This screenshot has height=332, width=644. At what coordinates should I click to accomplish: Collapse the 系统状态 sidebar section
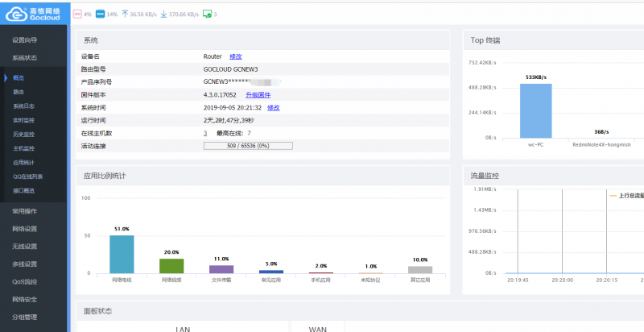click(24, 58)
